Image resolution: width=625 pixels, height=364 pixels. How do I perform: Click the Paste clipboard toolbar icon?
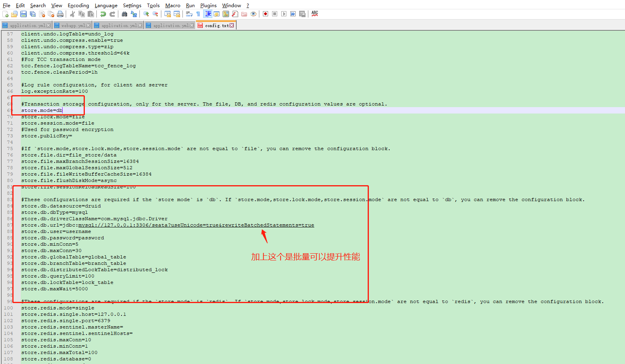(x=91, y=14)
